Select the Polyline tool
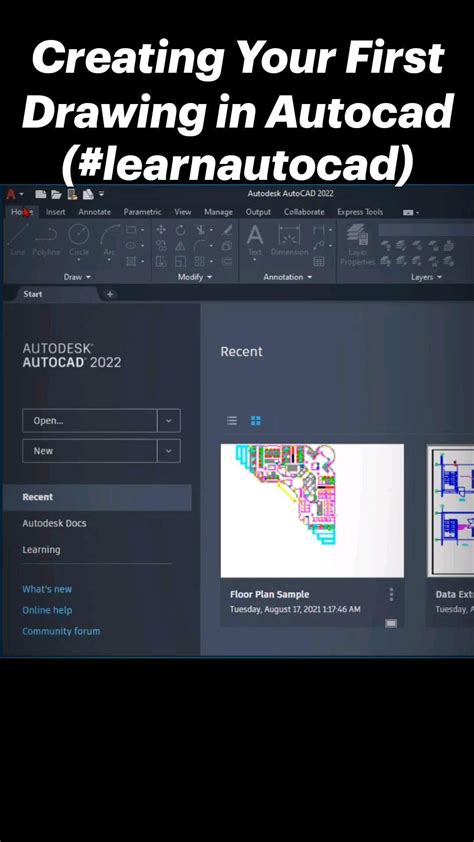The width and height of the screenshot is (474, 842). 46,240
